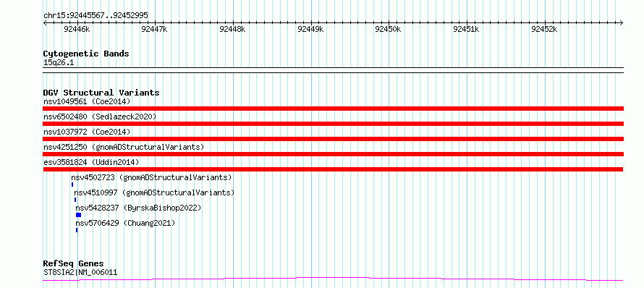Click the right arrow of the ruler
This screenshot has height=288, width=644.
pos(621,23)
